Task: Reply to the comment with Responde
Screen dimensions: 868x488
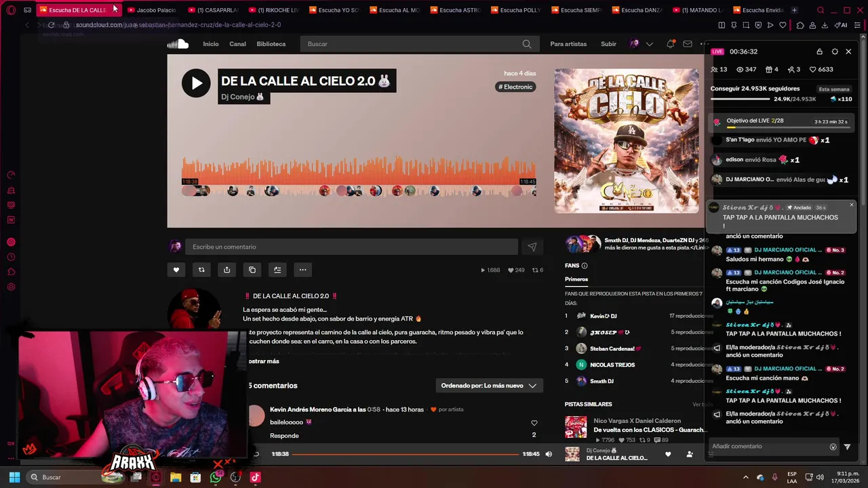Action: (x=284, y=436)
